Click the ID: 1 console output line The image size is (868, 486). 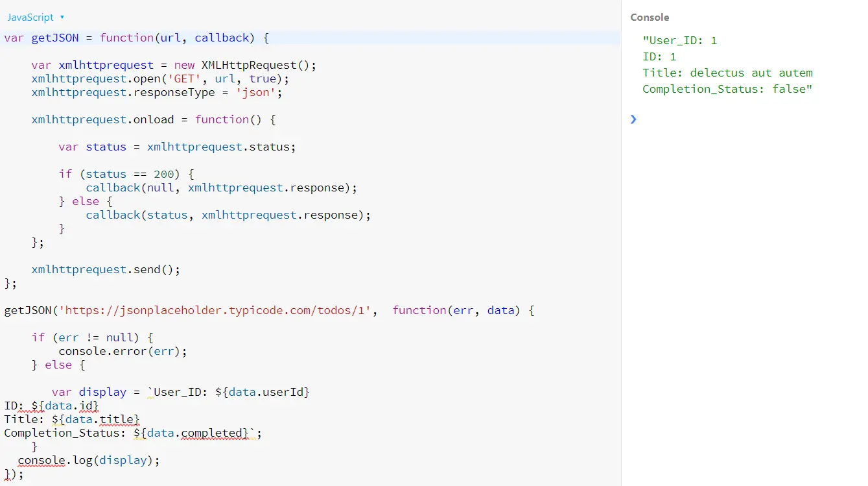[x=659, y=56]
